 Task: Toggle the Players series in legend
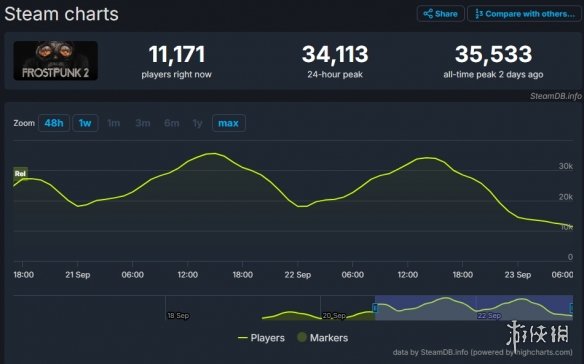tap(261, 338)
